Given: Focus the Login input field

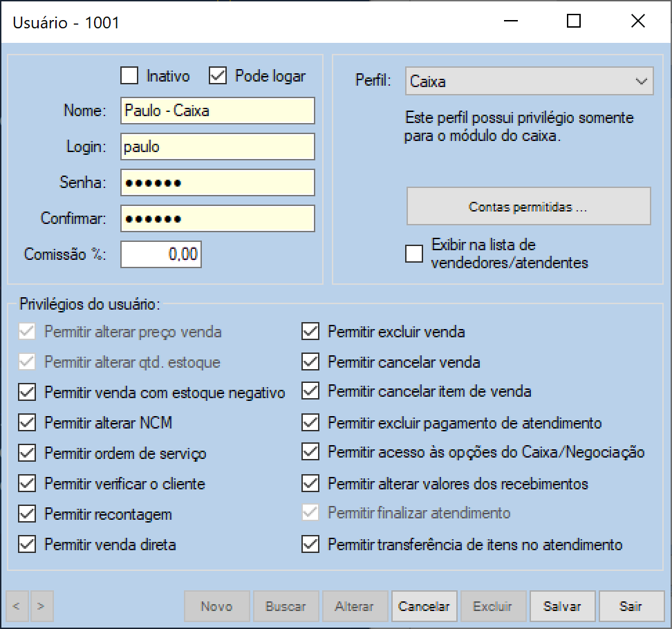Looking at the screenshot, I should pos(217,147).
